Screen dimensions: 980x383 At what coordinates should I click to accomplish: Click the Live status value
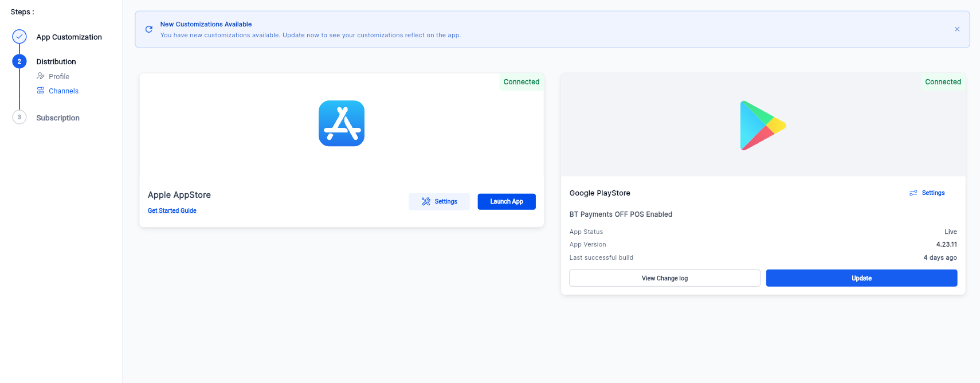click(x=951, y=232)
